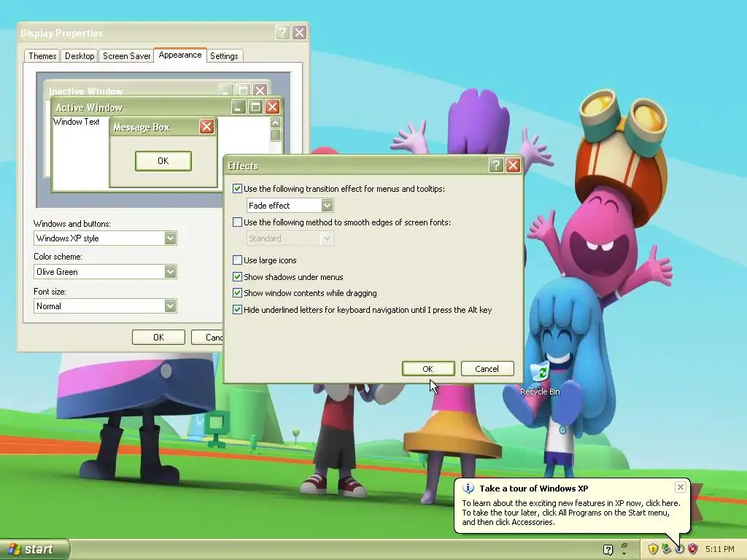Toggle Hide underlined letters until Alt key
This screenshot has height=560, width=747.
coord(237,309)
